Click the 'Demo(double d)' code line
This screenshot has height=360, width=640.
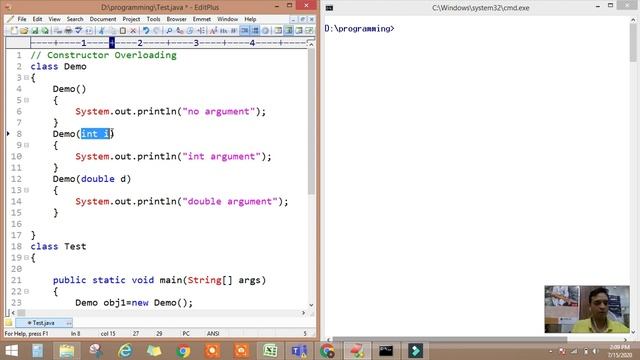pos(92,179)
